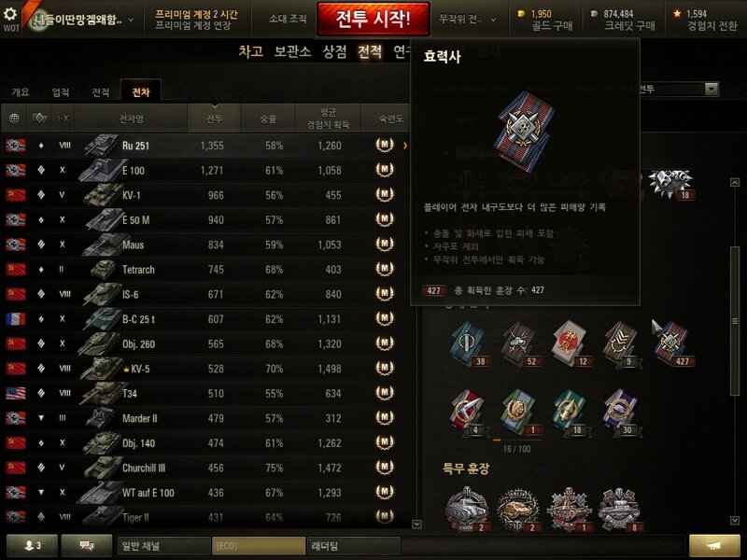Click the red-banner medal showing 12
Viewport: 747px width, 560px height.
(571, 343)
